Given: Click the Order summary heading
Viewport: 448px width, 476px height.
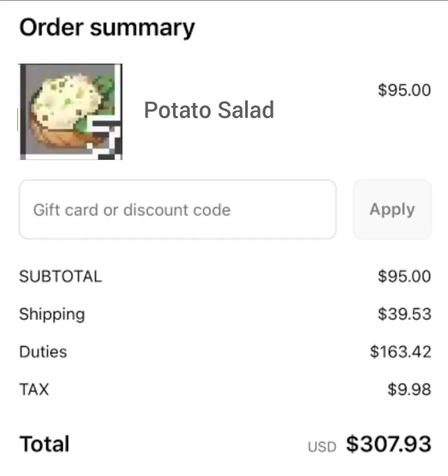Looking at the screenshot, I should pos(107,28).
